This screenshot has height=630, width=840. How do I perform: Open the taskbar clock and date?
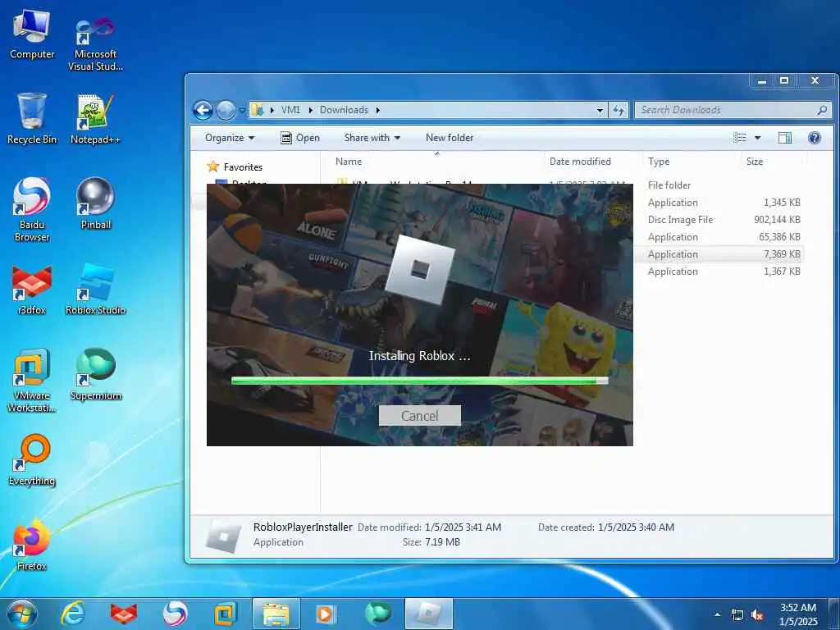pos(798,615)
